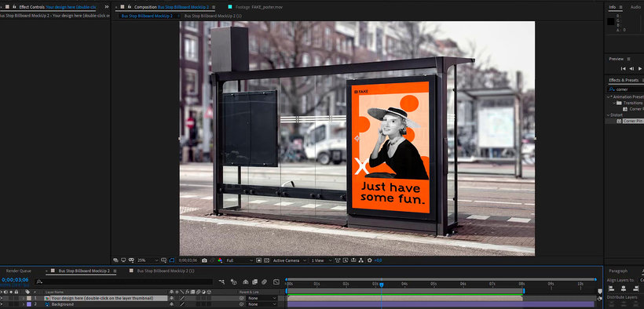The height and width of the screenshot is (309, 644).
Task: Click the Composition name link in viewer tab
Action: coord(183,7)
